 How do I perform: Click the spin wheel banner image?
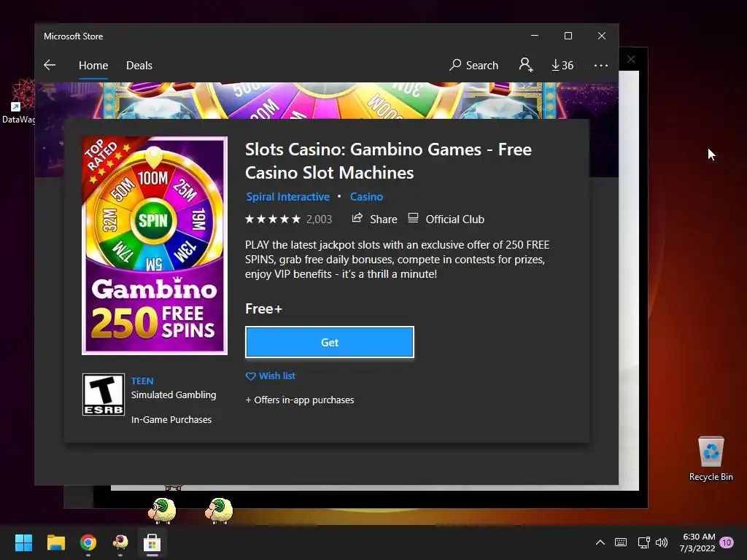tap(327, 101)
